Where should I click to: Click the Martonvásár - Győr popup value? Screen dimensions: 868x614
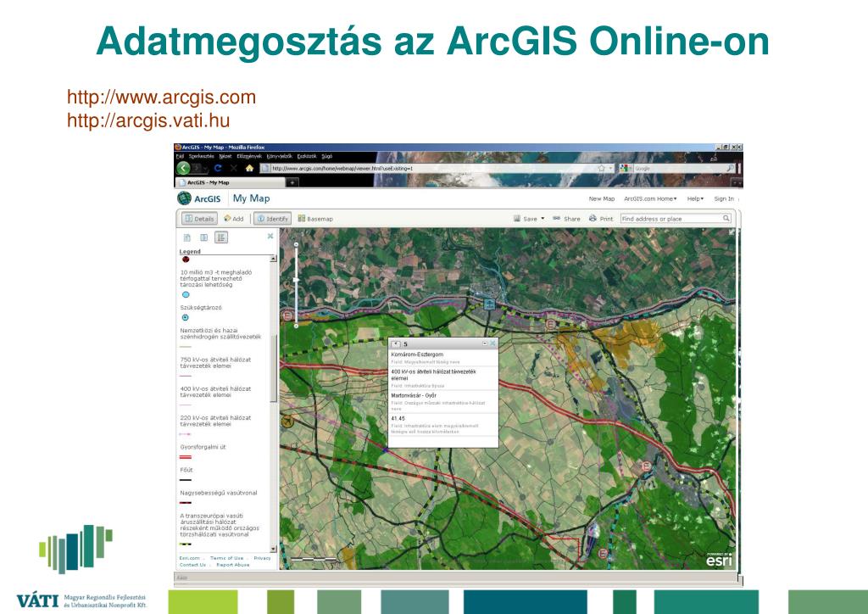(x=414, y=395)
